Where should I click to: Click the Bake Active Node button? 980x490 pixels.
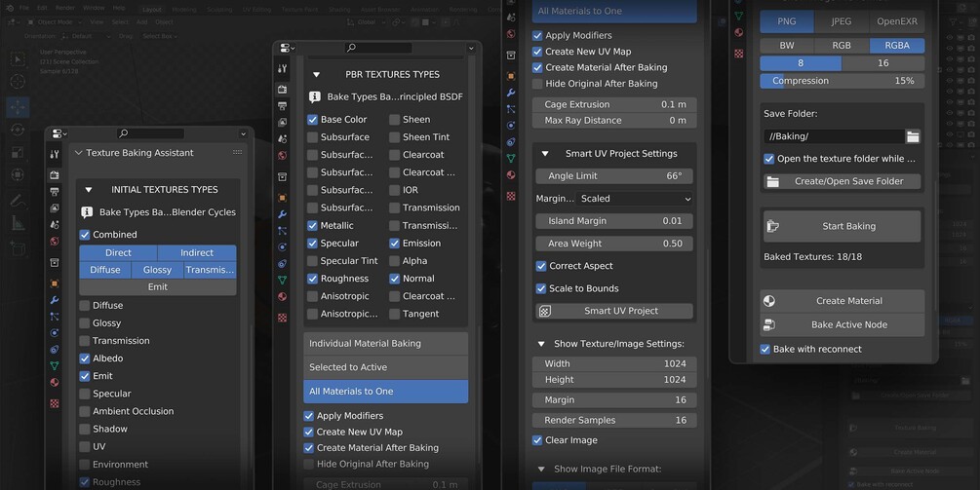point(842,324)
